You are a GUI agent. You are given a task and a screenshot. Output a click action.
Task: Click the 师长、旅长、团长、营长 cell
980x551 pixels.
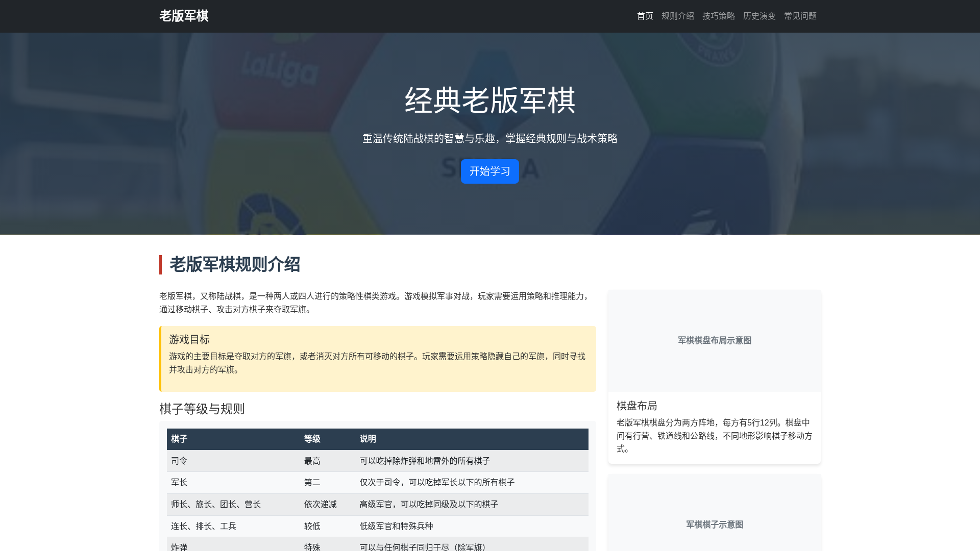[x=233, y=505]
